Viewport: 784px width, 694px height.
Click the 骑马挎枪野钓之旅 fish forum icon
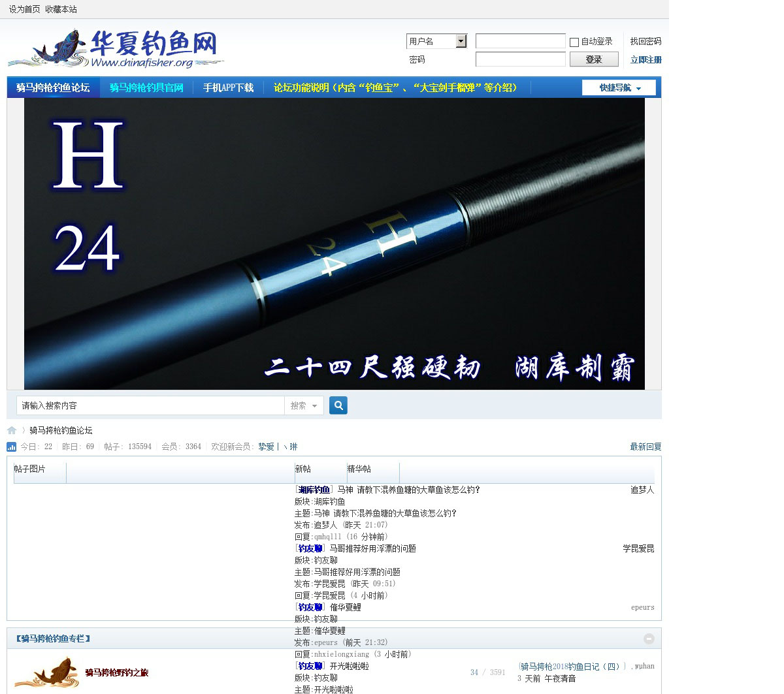(x=47, y=672)
